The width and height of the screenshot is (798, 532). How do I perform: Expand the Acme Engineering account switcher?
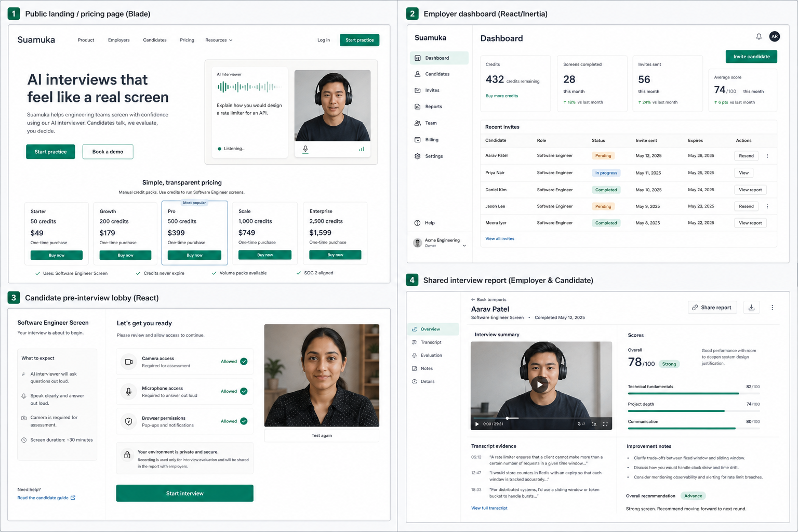pos(441,243)
